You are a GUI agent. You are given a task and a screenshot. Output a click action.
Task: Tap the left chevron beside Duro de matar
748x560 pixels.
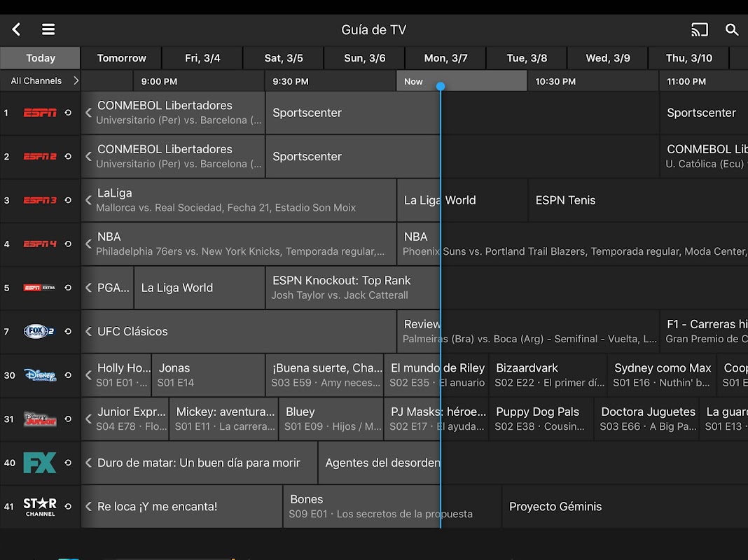pos(89,462)
